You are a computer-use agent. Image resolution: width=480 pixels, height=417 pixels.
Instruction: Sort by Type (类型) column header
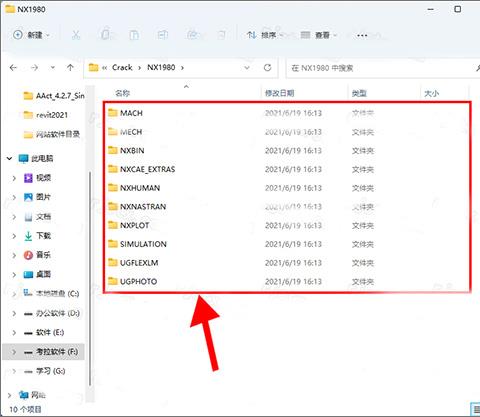point(359,93)
